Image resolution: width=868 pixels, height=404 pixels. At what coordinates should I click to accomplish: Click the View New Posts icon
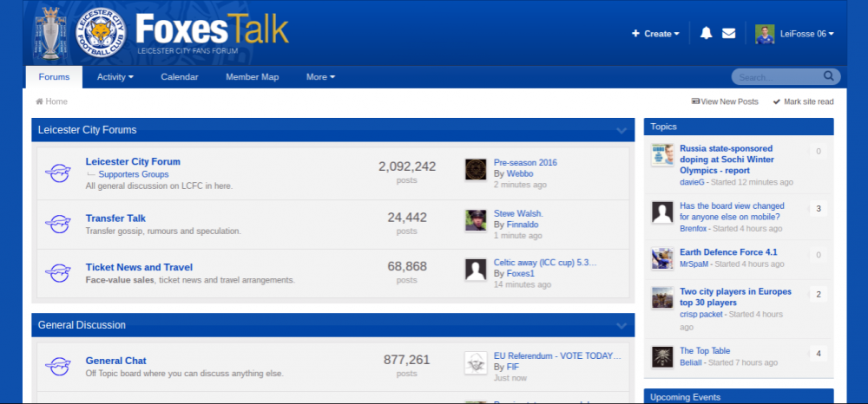click(x=695, y=101)
